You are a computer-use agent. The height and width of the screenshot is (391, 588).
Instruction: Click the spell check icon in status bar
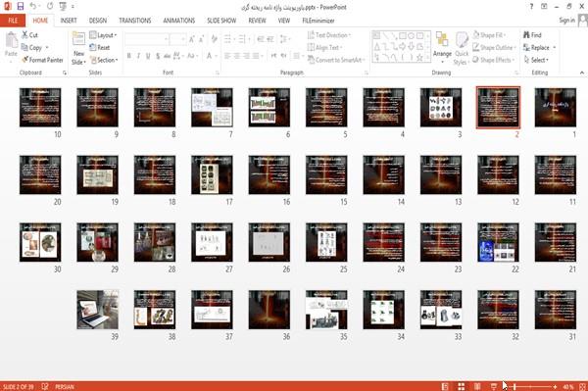point(45,386)
